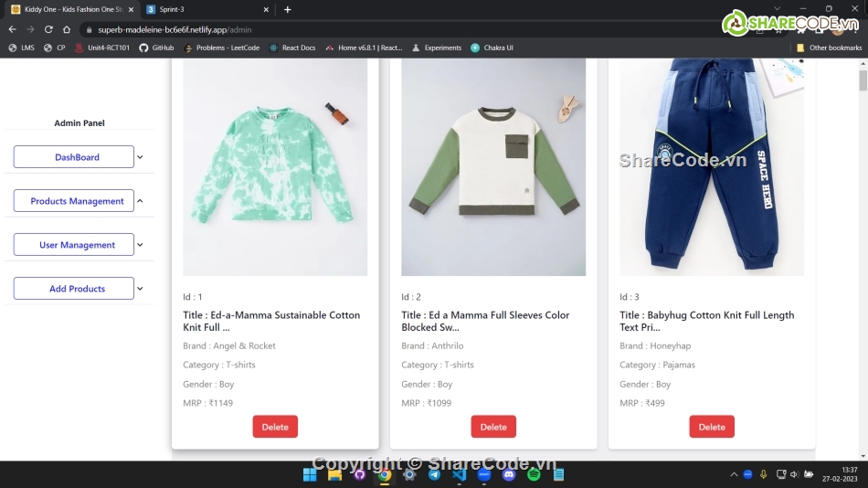
Task: Delete the product with Id 1
Action: pyautogui.click(x=275, y=427)
